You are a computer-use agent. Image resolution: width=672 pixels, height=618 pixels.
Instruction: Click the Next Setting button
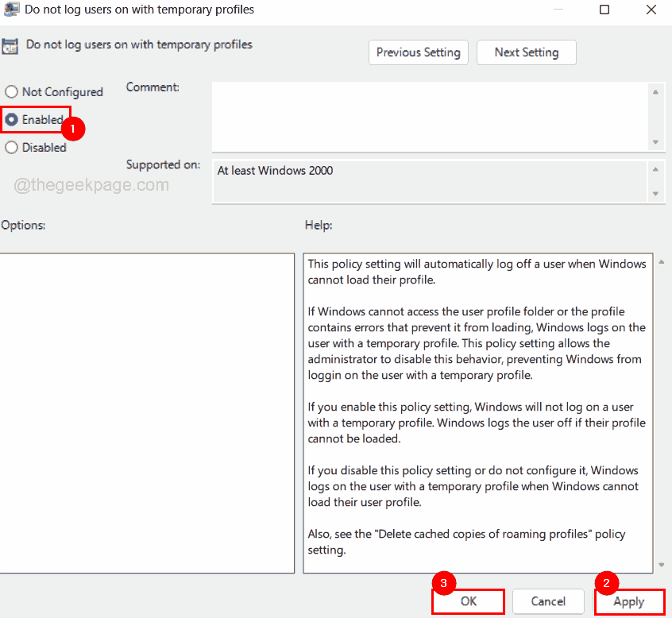[x=526, y=52]
